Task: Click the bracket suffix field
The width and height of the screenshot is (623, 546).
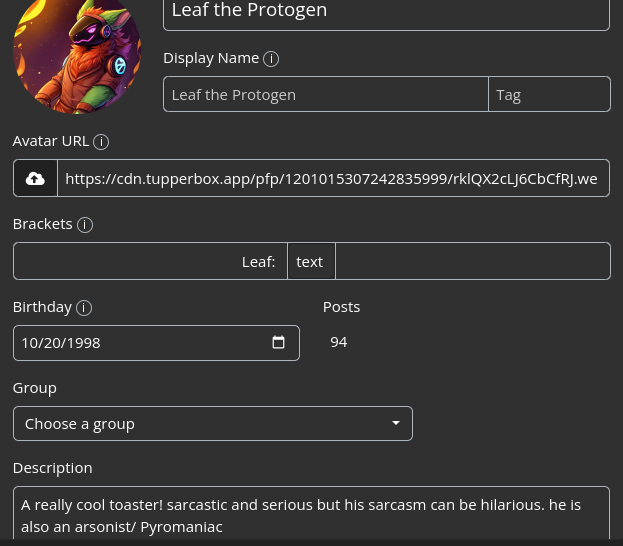Action: click(472, 261)
